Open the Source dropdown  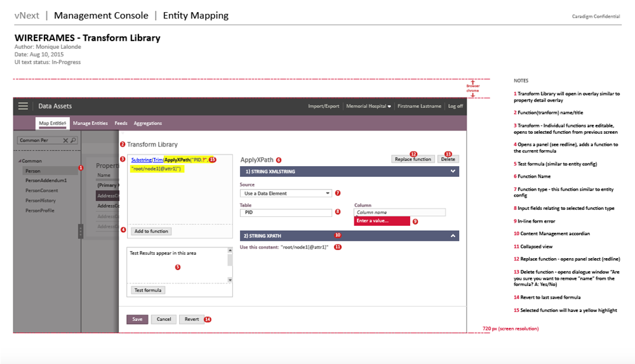click(x=328, y=193)
